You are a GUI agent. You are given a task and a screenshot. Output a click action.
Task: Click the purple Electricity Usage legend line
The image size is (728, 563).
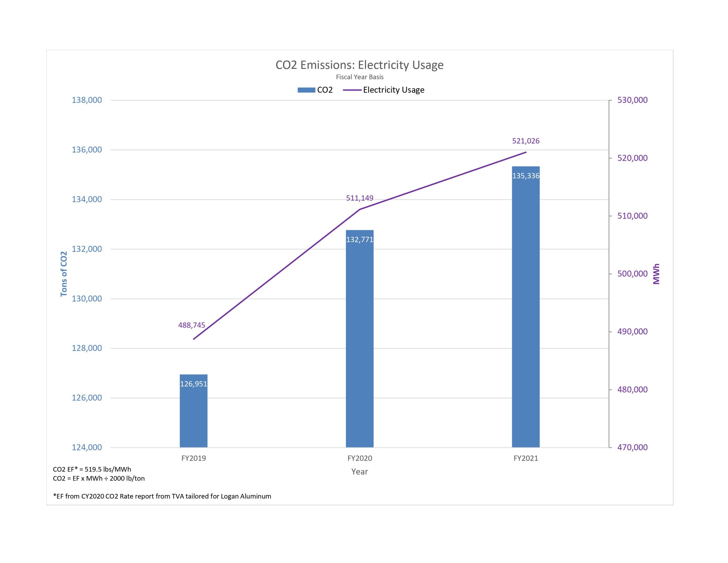tap(352, 90)
